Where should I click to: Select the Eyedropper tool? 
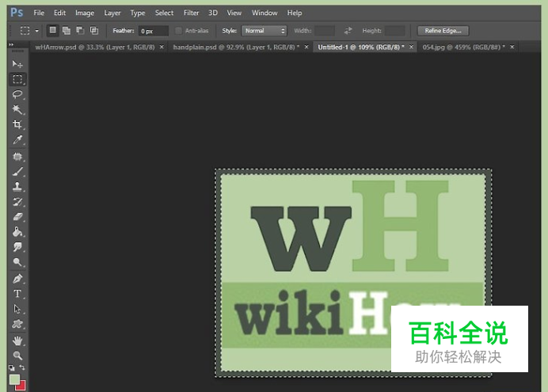point(17,139)
